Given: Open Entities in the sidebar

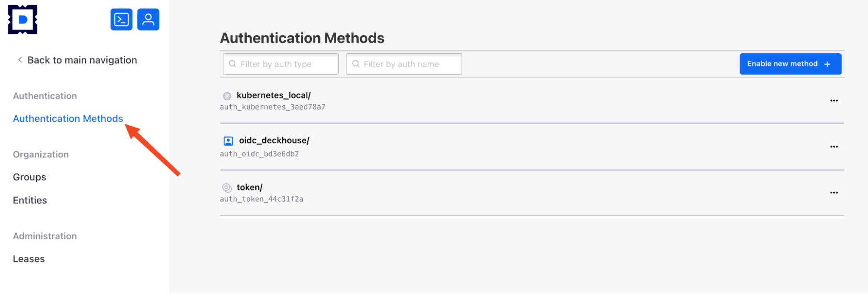Looking at the screenshot, I should click(30, 200).
